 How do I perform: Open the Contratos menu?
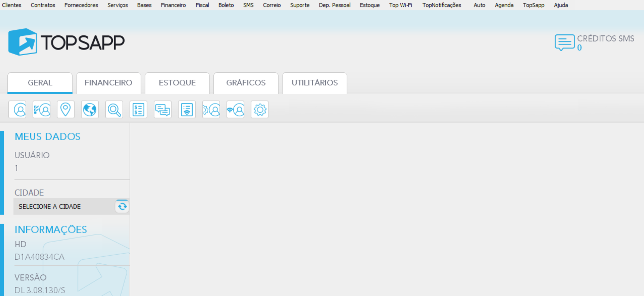click(x=43, y=5)
